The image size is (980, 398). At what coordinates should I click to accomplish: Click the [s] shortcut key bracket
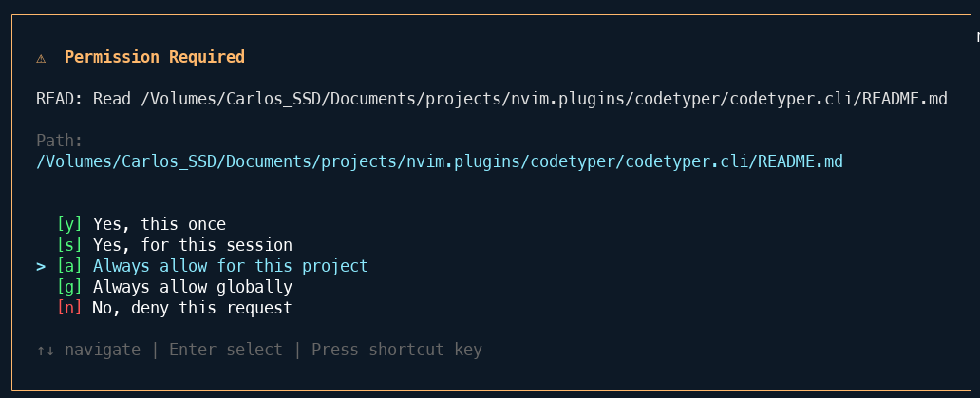point(69,245)
